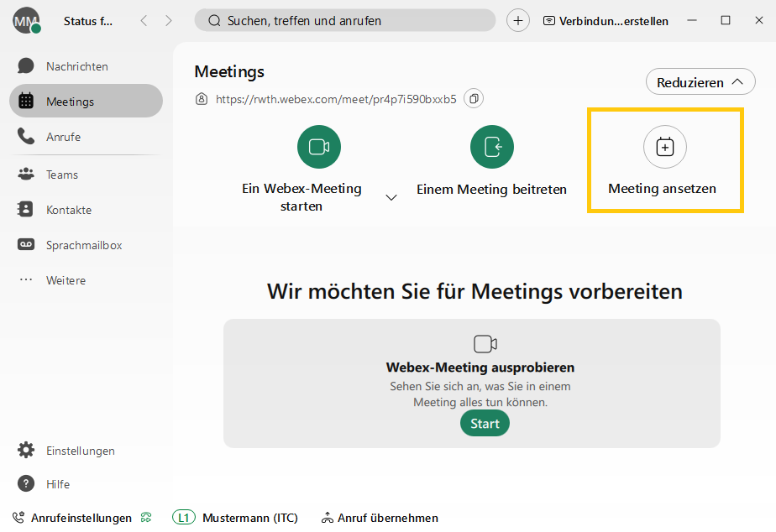
Task: Open the Hilfe question mark icon
Action: pos(27,484)
